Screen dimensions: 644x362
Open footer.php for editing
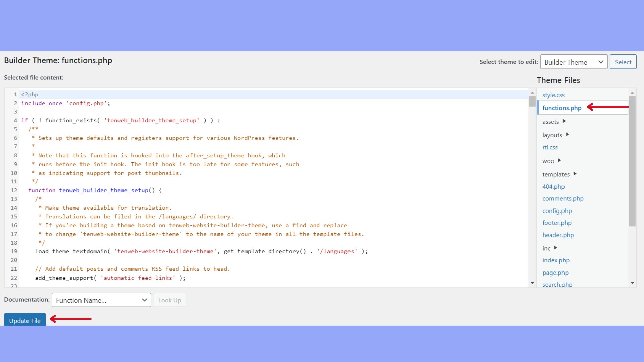[x=557, y=223]
